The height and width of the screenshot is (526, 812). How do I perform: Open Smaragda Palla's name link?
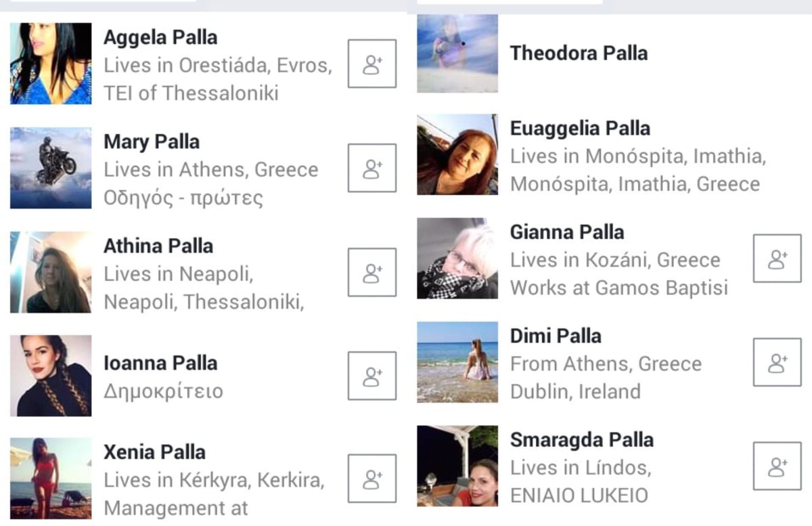[x=582, y=440]
